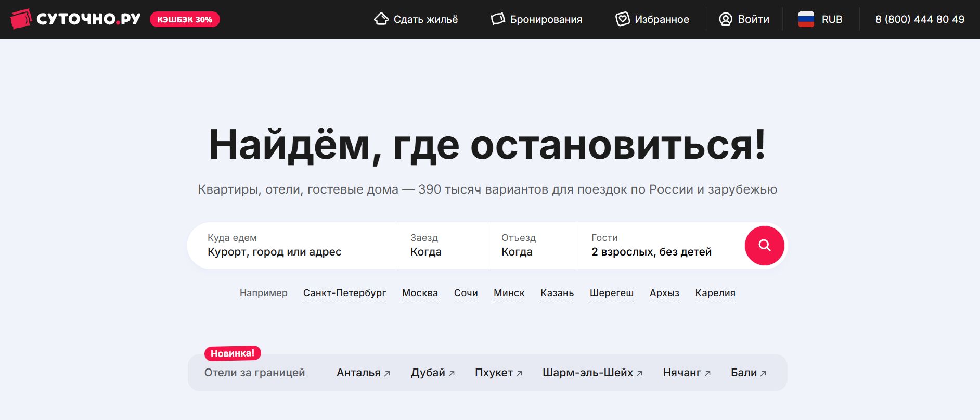This screenshot has height=420, width=980.
Task: Click the Суточно.ру logo icon
Action: (21, 19)
